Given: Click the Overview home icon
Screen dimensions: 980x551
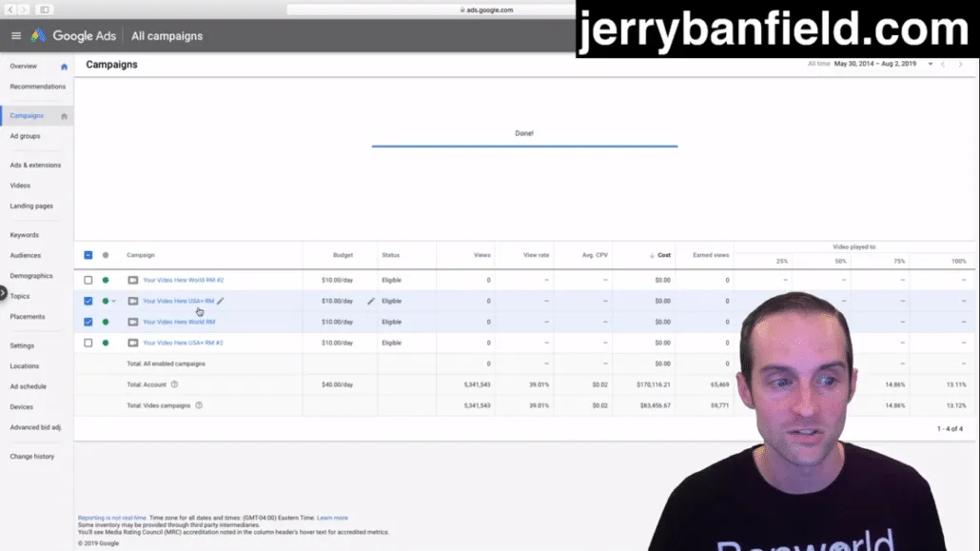Looking at the screenshot, I should 64,67.
